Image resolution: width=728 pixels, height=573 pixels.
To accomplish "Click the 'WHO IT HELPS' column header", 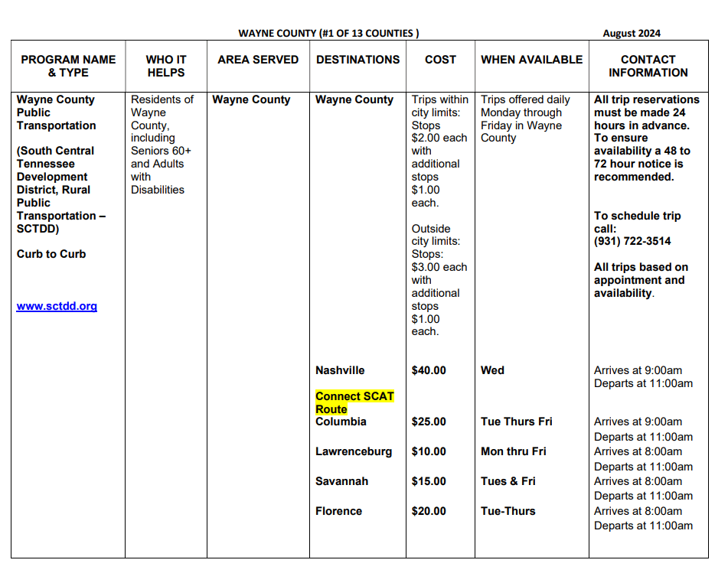I will (166, 66).
